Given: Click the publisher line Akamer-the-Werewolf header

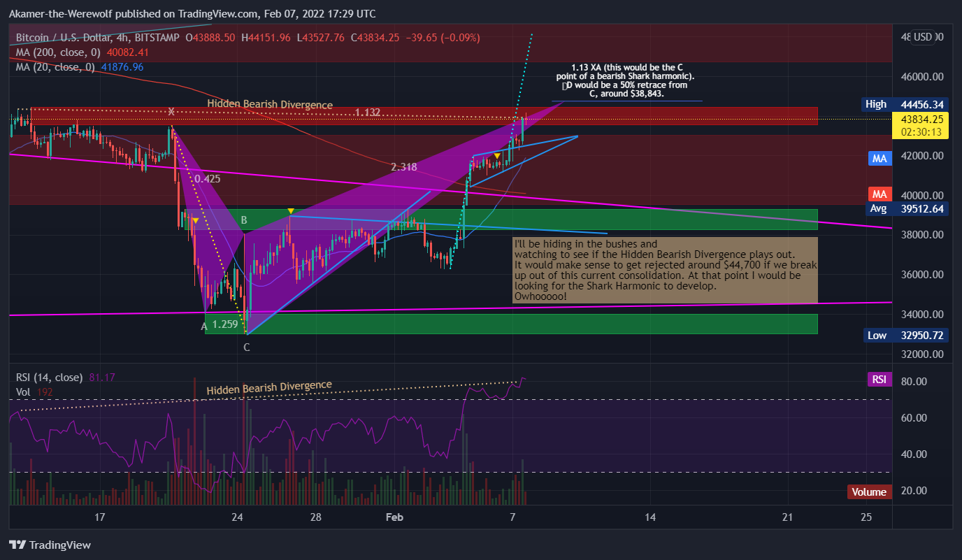Looking at the screenshot, I should pos(192,14).
